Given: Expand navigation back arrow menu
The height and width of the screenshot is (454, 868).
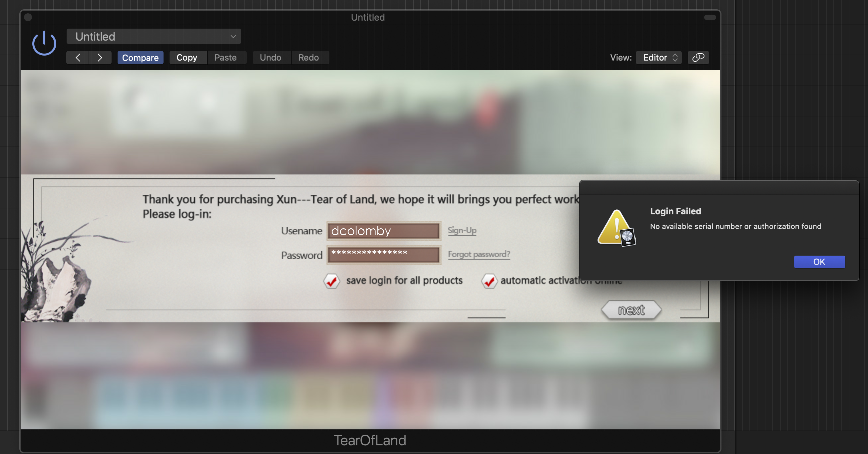Looking at the screenshot, I should (x=78, y=57).
